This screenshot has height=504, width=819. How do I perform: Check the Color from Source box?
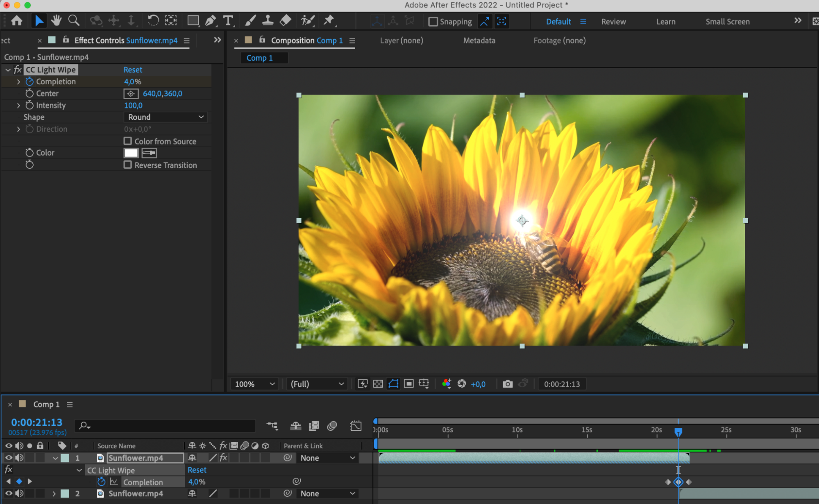coord(128,141)
